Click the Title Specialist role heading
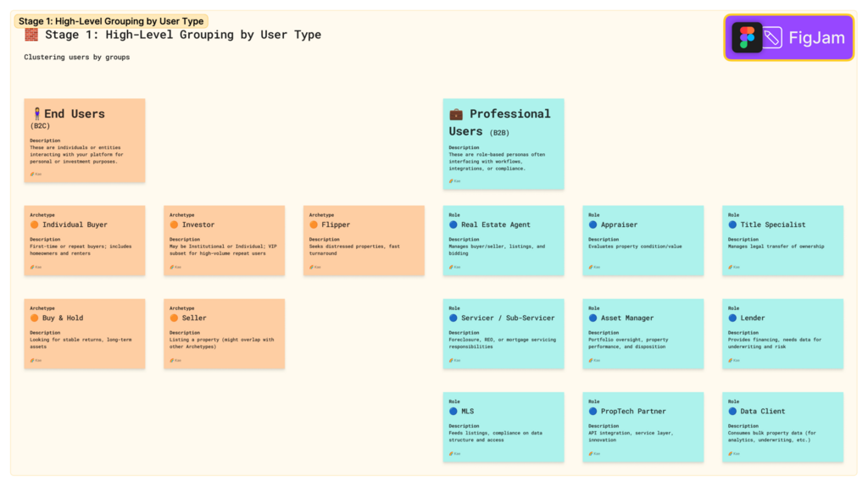 pyautogui.click(x=773, y=225)
